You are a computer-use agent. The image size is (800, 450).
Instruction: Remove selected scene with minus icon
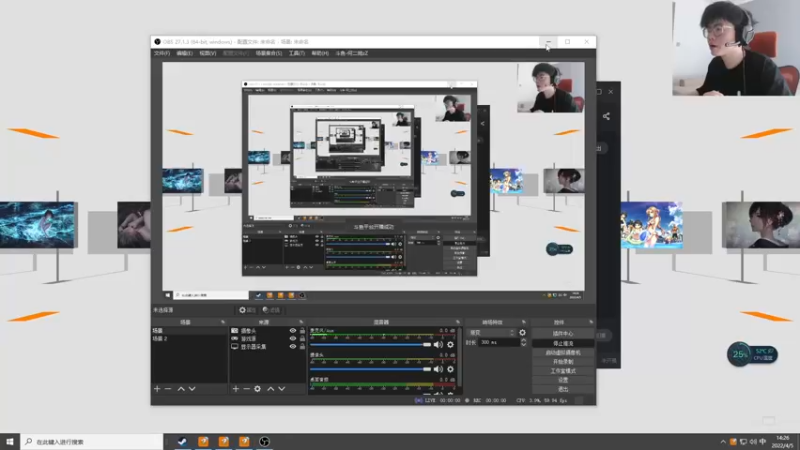point(168,389)
